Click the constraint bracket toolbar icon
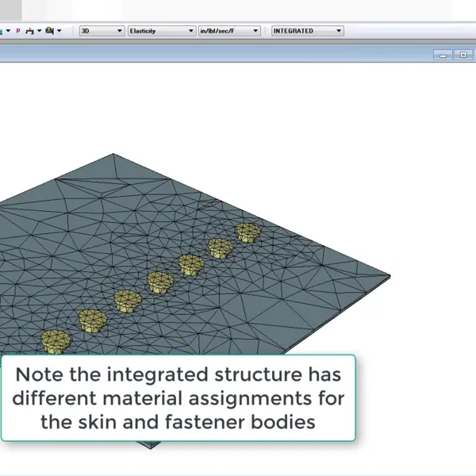 click(29, 31)
